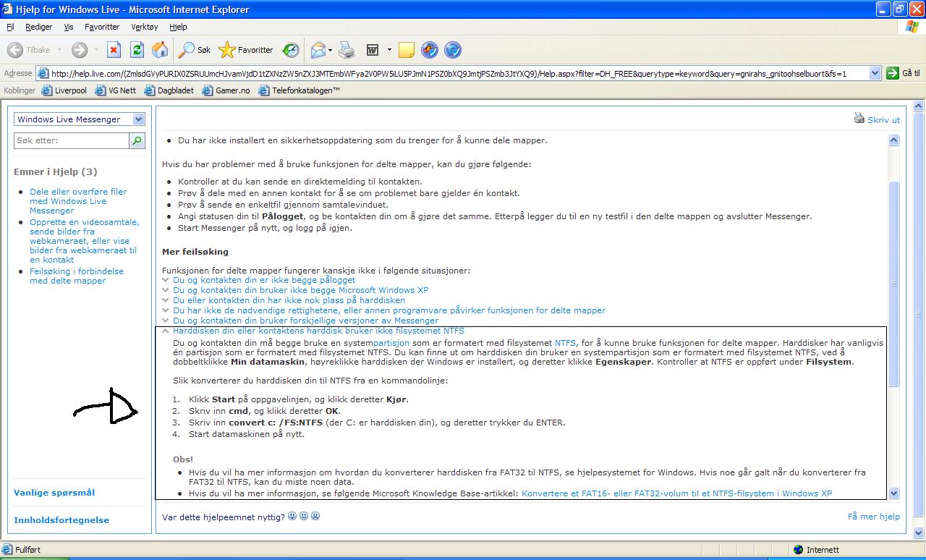The image size is (926, 560).
Task: Open the Søk search pane
Action: coord(195,50)
